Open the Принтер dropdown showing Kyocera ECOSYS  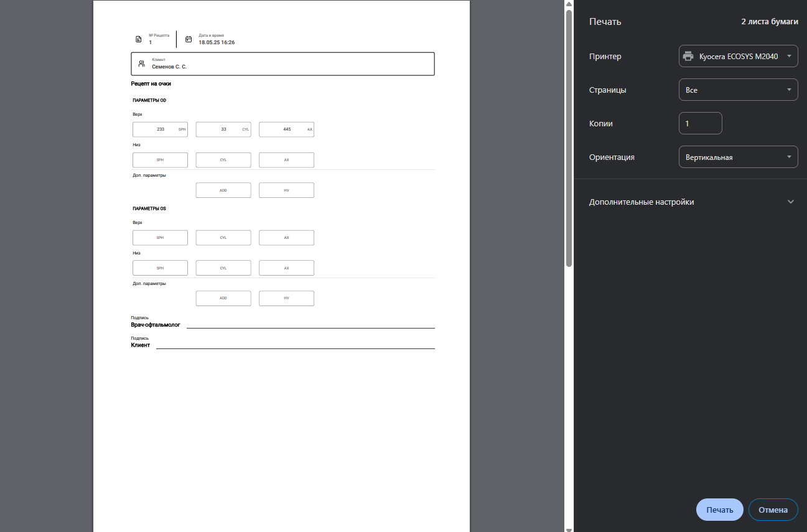(x=738, y=56)
